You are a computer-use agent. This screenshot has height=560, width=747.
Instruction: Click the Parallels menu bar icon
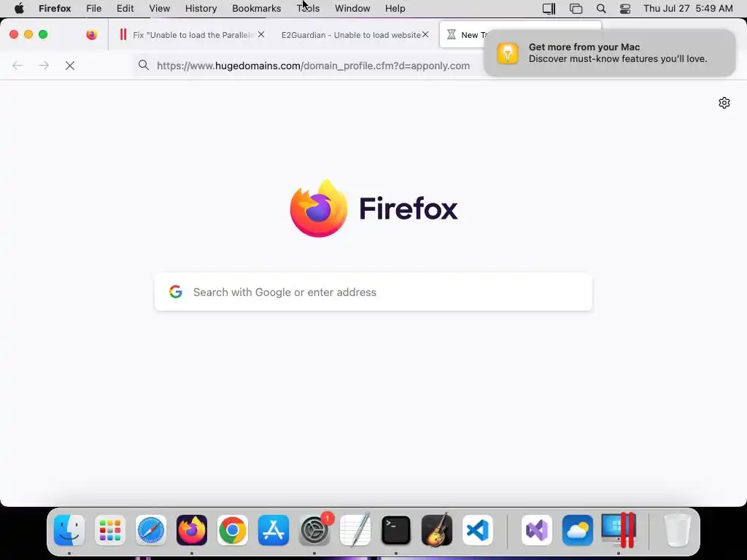pyautogui.click(x=549, y=9)
